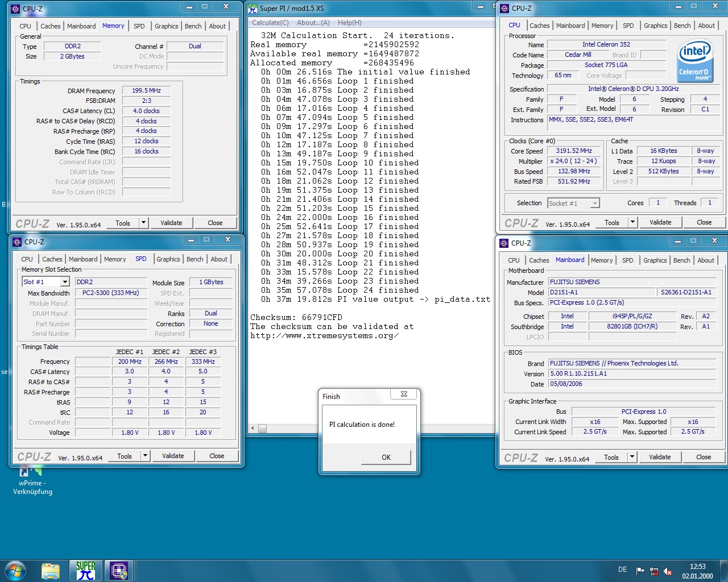Click the DE language indicator in taskbar

[x=622, y=569]
